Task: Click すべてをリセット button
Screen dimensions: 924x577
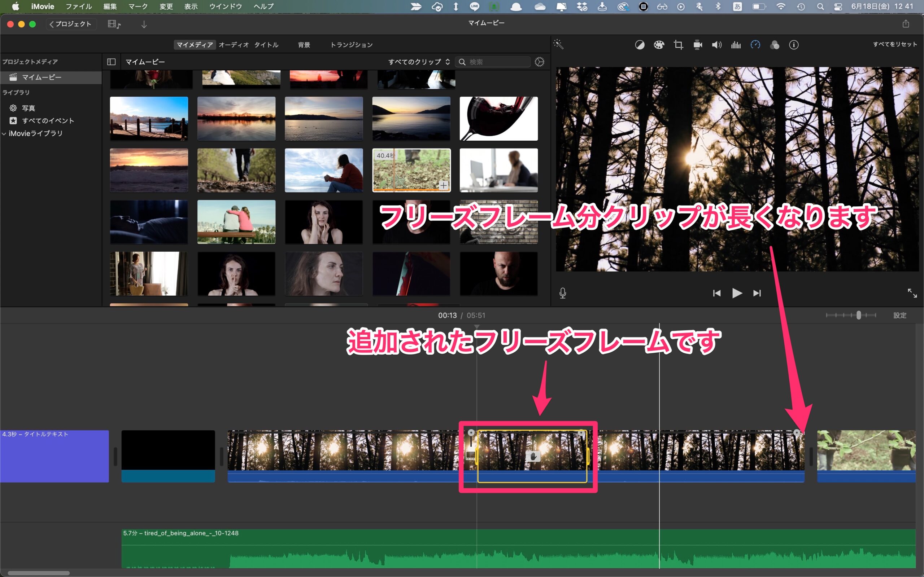Action: pos(895,44)
